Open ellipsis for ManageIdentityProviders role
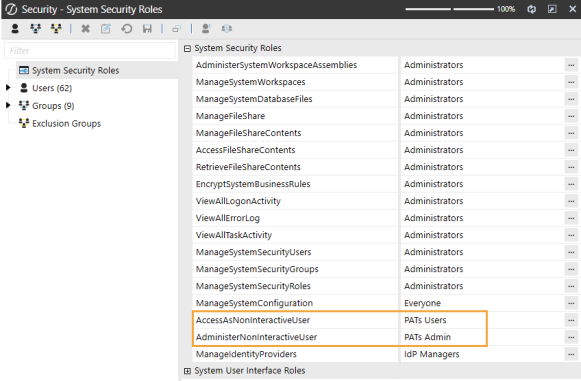The height and width of the screenshot is (381, 581). (x=571, y=355)
